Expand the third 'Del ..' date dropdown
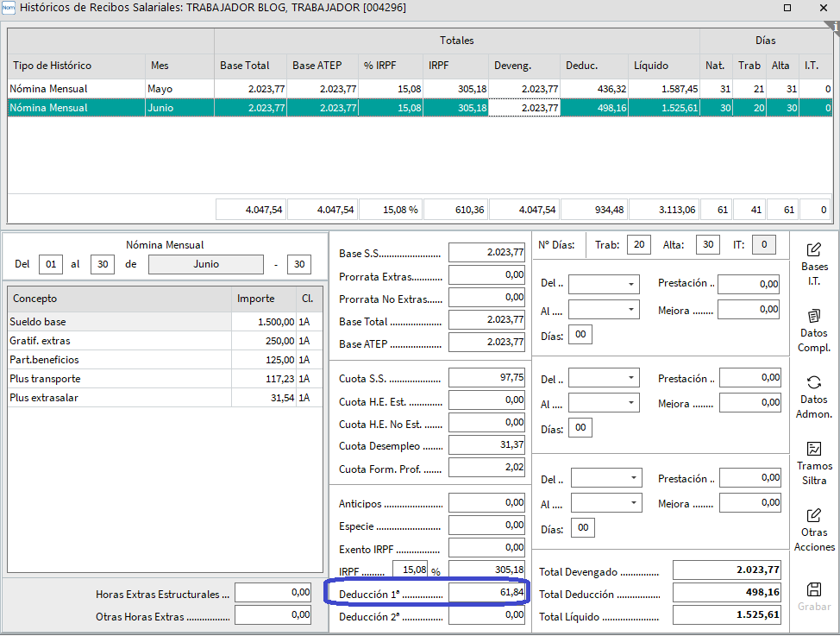840x636 pixels. [633, 478]
